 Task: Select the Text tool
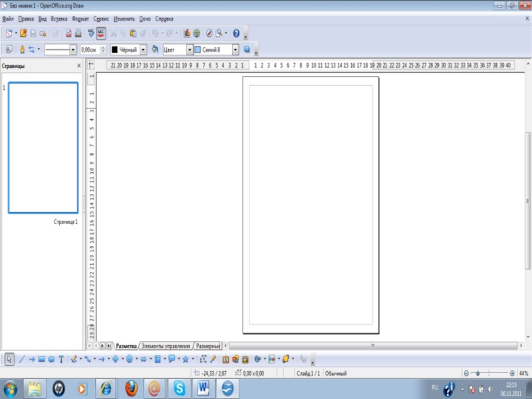pos(61,359)
